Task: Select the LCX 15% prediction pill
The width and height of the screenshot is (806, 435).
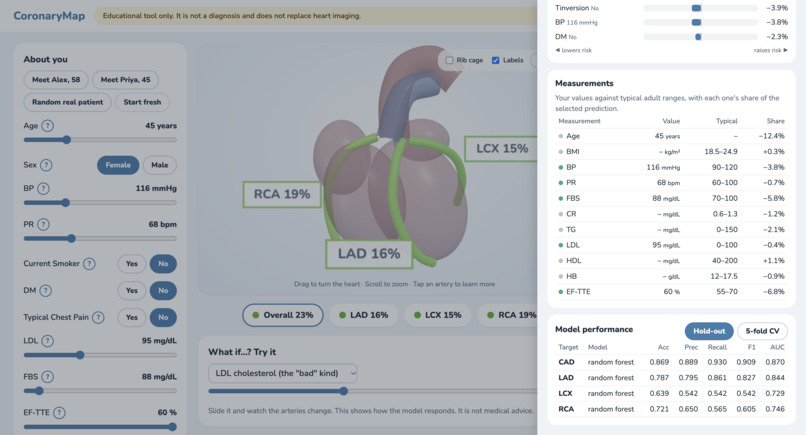Action: coord(437,315)
